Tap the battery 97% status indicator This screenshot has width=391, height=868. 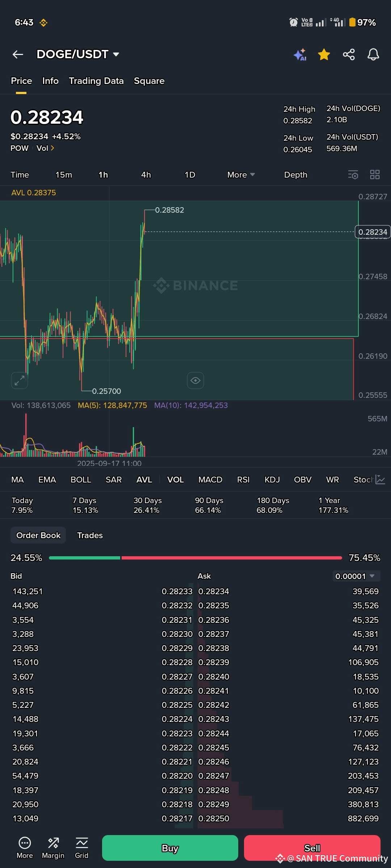[362, 22]
